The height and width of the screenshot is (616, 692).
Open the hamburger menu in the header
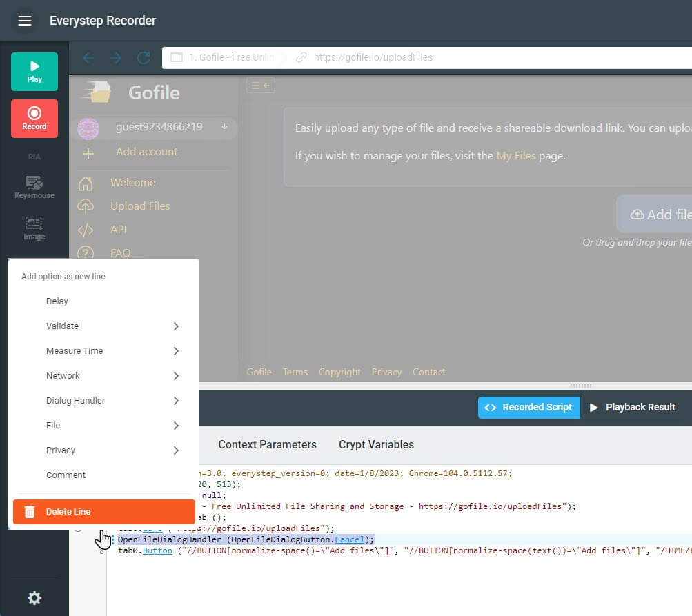25,21
